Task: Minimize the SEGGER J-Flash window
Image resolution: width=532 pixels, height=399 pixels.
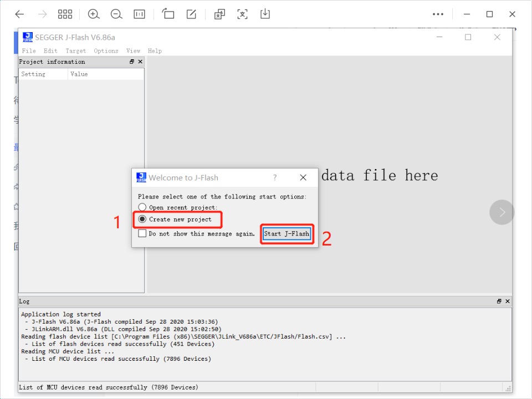Action: pyautogui.click(x=439, y=37)
